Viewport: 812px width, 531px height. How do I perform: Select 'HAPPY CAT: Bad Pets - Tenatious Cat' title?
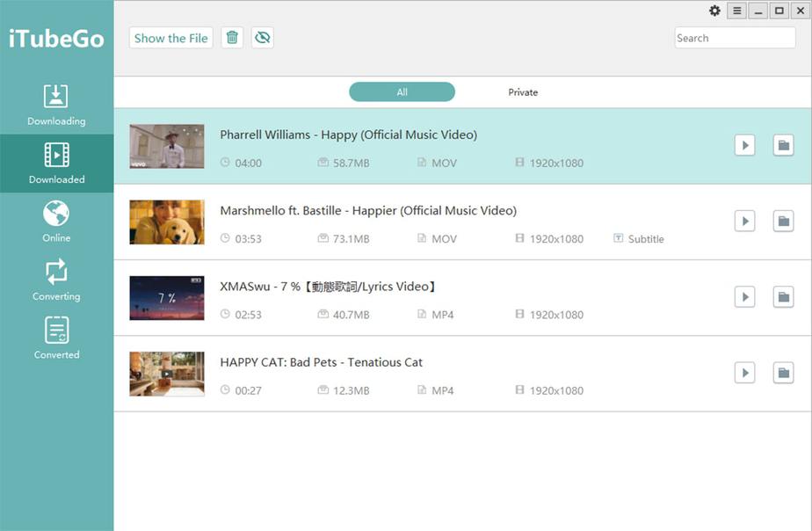tap(321, 362)
